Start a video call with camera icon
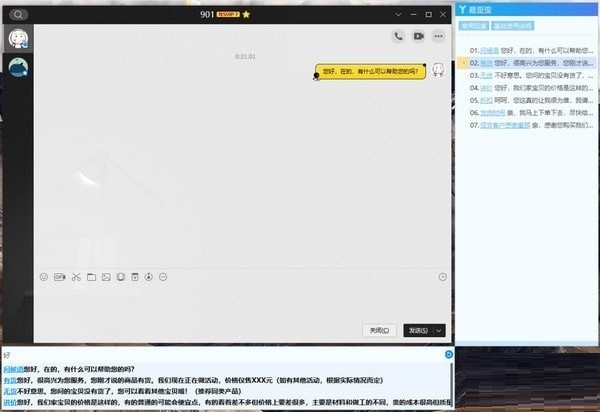This screenshot has height=412, width=600. tap(418, 36)
